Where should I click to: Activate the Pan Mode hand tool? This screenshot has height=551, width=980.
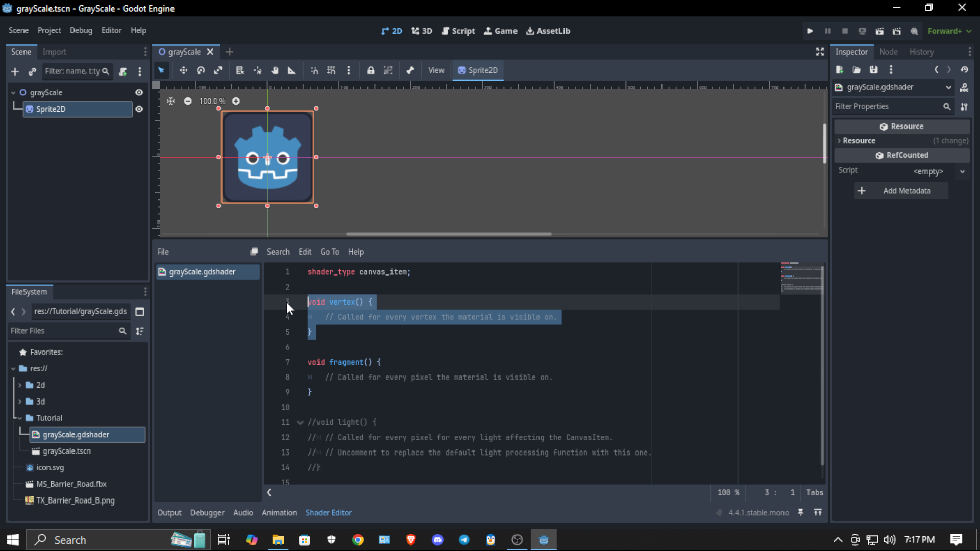pyautogui.click(x=275, y=70)
